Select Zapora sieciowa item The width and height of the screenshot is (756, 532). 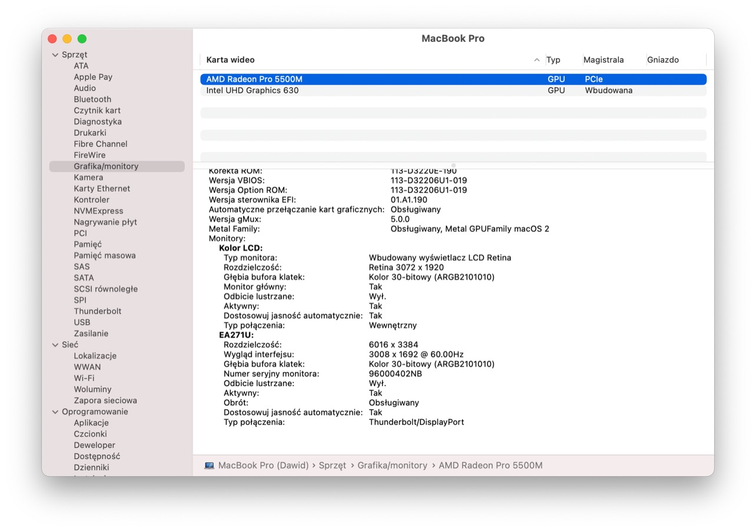tap(105, 401)
